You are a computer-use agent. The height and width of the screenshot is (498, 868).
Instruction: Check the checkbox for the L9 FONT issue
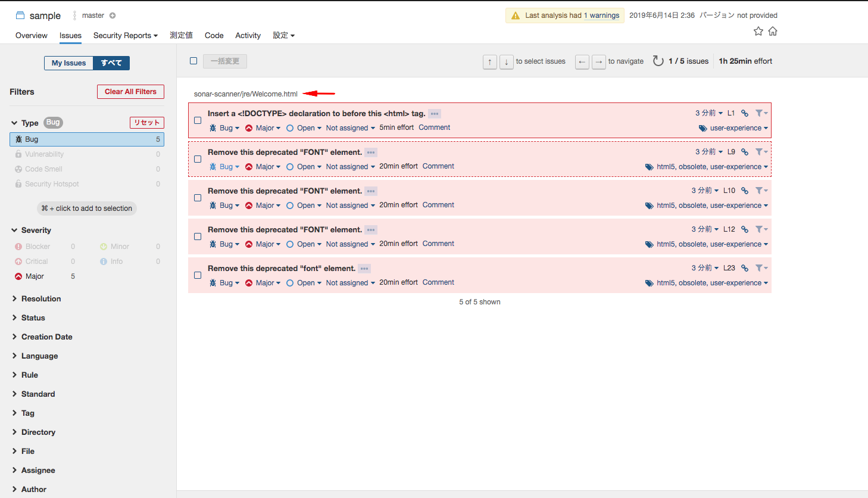[x=198, y=159]
